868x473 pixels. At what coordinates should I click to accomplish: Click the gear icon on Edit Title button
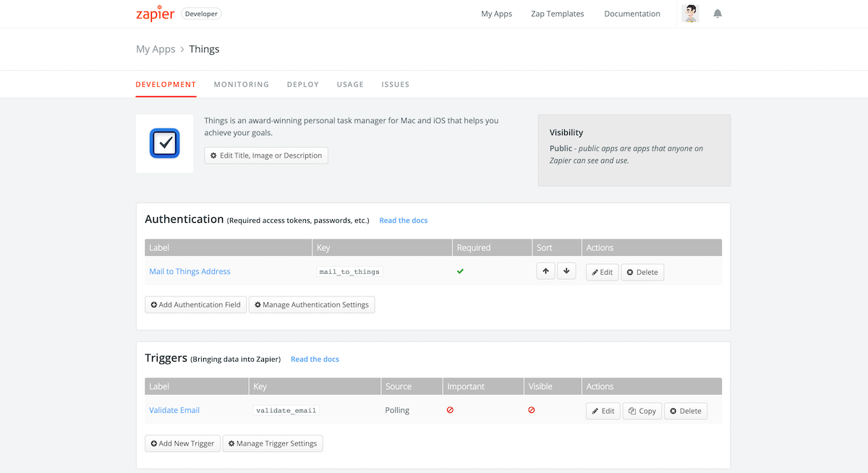213,155
